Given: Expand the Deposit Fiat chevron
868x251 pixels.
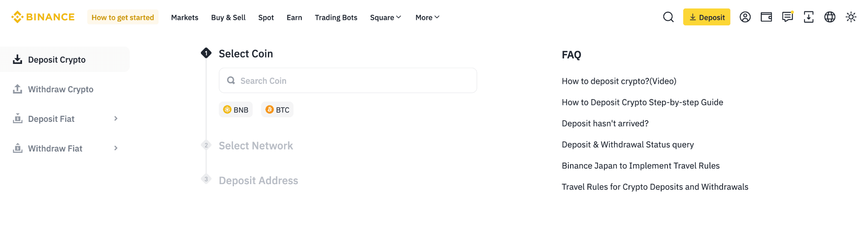Looking at the screenshot, I should coord(116,119).
